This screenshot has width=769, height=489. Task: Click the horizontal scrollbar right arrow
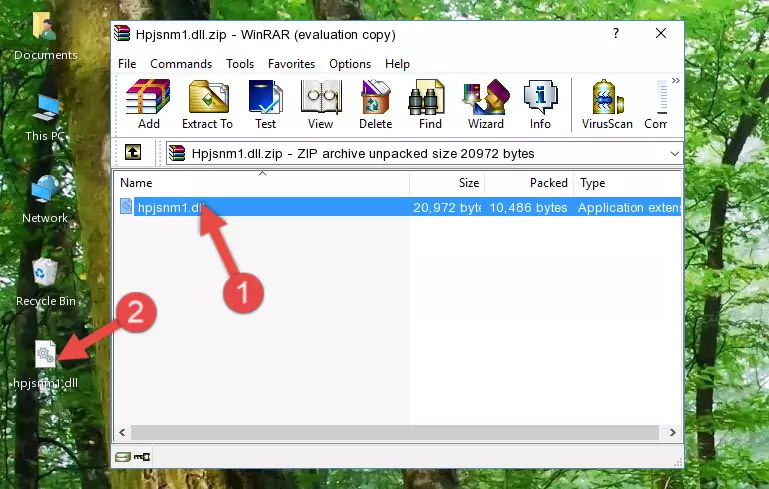(x=673, y=433)
